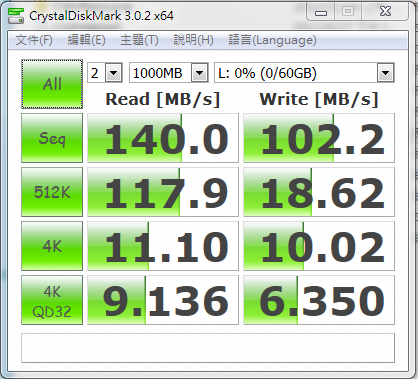Click the empty comment field at bottom
The width and height of the screenshot is (418, 379).
(208, 348)
